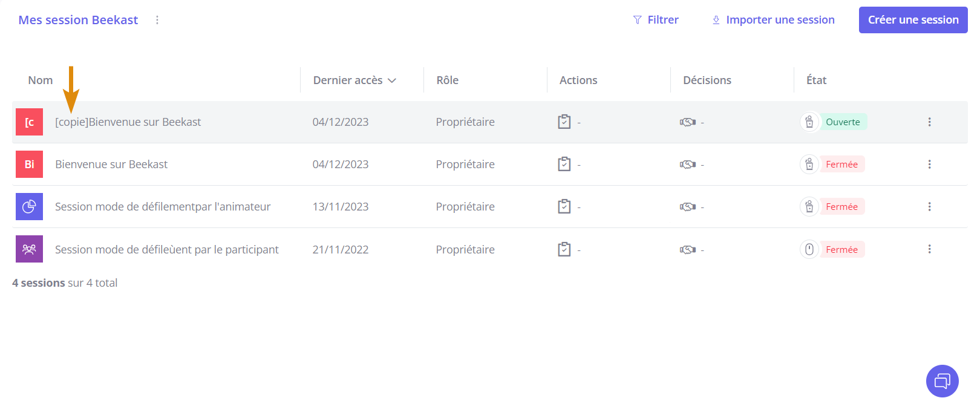Click decisions handshake icon in 21/11/2022 row
This screenshot has height=418, width=980.
[688, 250]
